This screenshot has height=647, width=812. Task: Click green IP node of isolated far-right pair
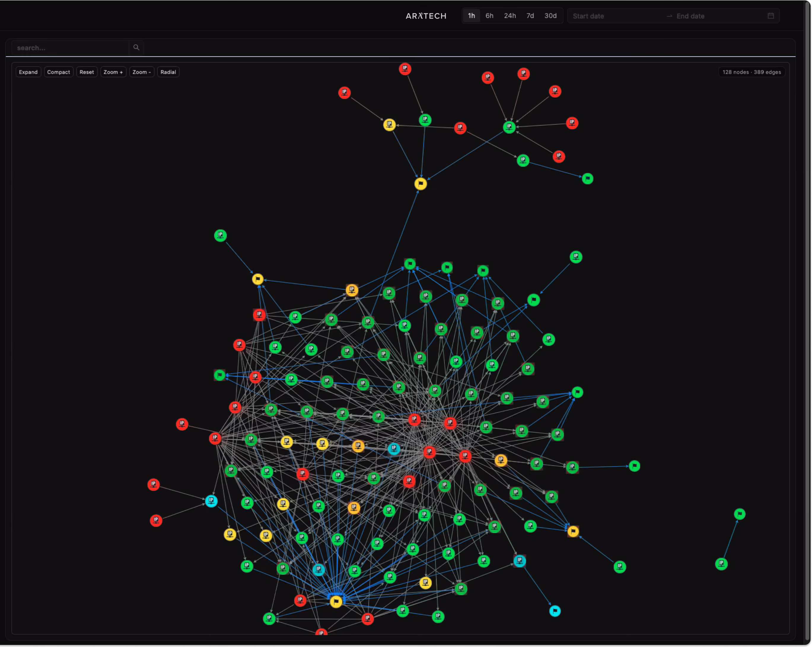pyautogui.click(x=721, y=564)
